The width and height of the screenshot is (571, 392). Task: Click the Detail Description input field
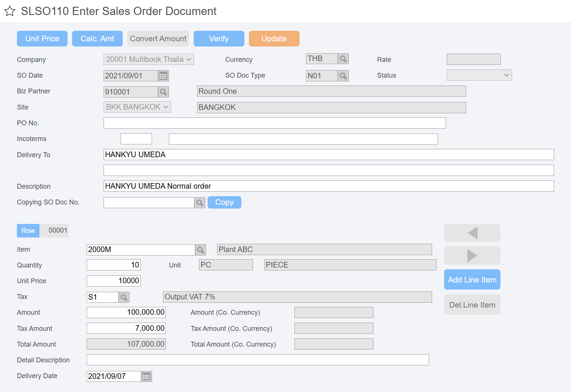(258, 360)
